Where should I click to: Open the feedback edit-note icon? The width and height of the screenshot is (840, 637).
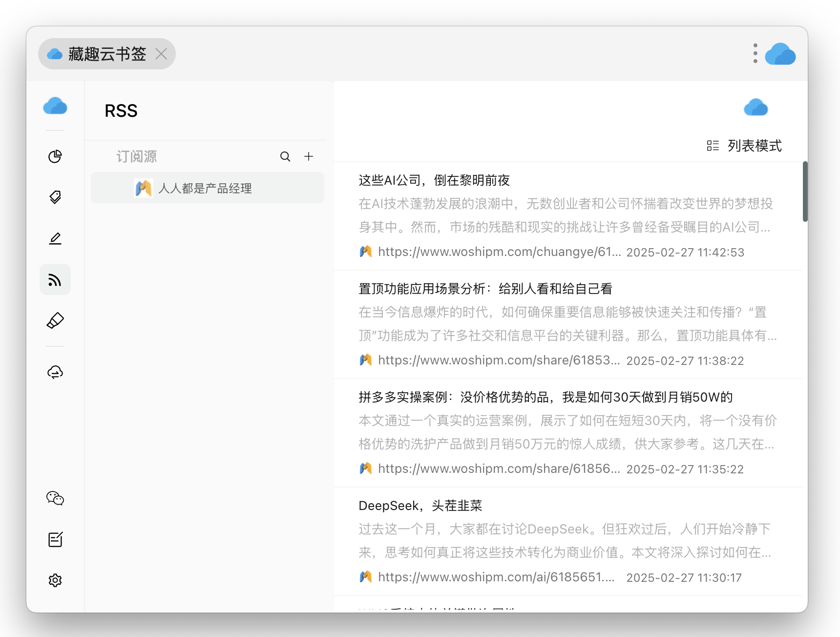coord(55,539)
